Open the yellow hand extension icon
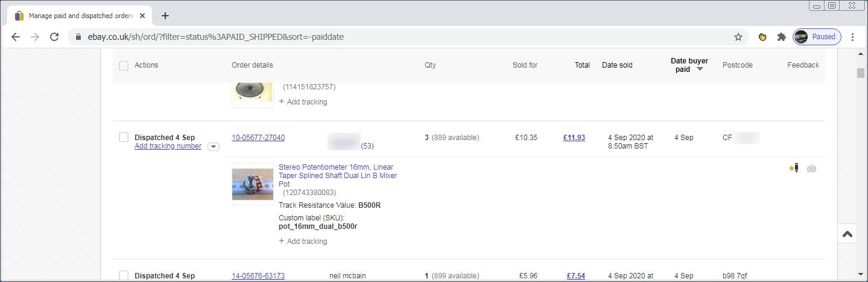 tap(762, 37)
